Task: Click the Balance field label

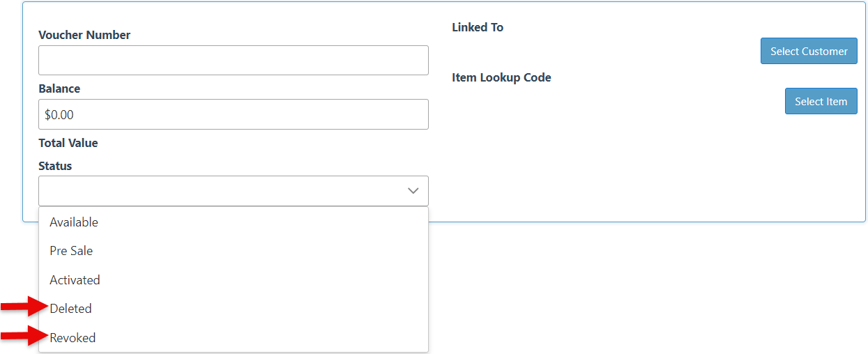Action: coord(59,88)
